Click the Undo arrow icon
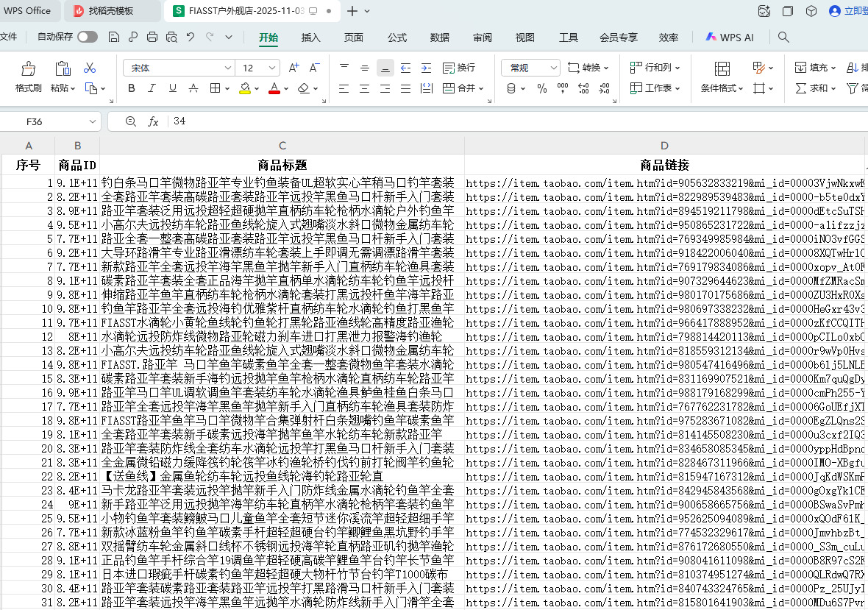Image resolution: width=868 pixels, height=610 pixels. pyautogui.click(x=191, y=37)
